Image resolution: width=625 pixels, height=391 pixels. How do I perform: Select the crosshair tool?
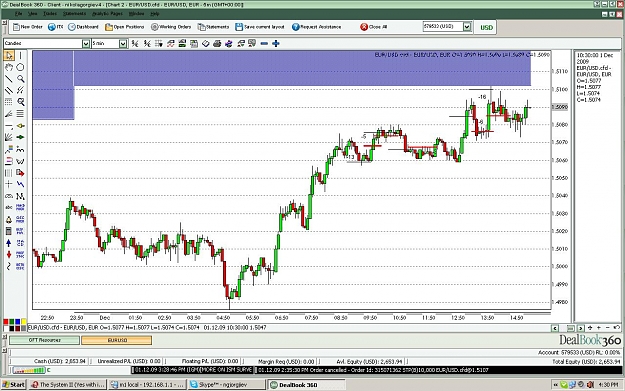click(9, 184)
